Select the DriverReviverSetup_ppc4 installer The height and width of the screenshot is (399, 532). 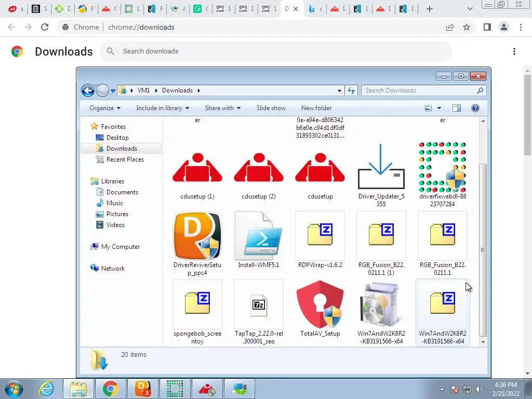(x=197, y=236)
